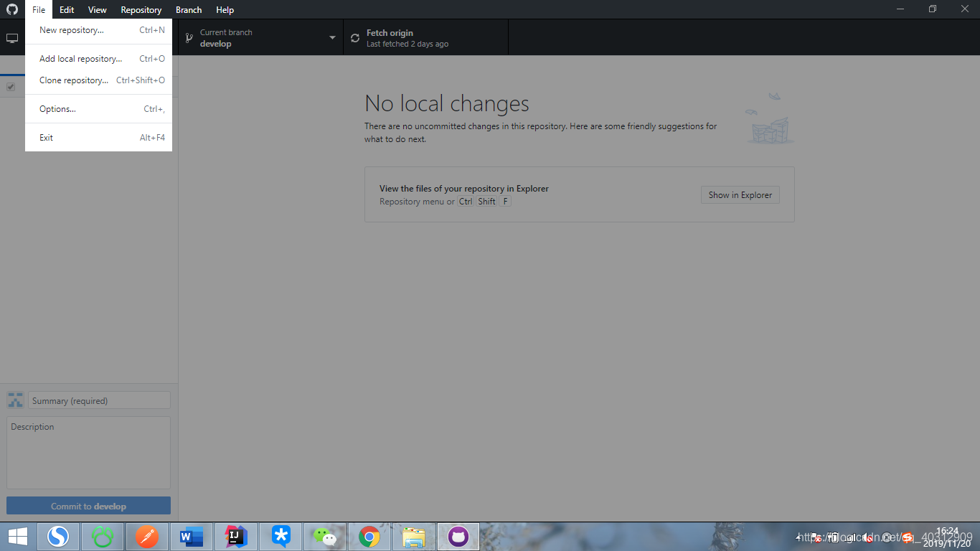
Task: Open the File menu
Action: click(39, 9)
